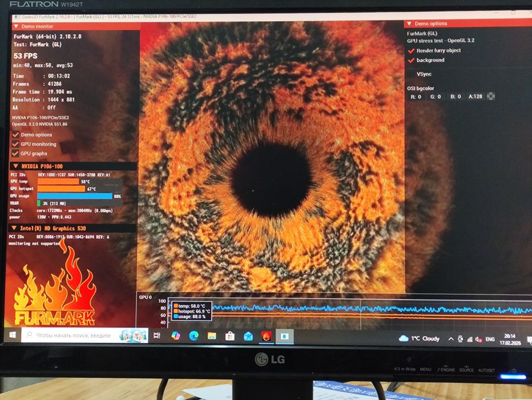Click the 53 FPS readout
Screen dimensions: 532x400
pos(26,55)
